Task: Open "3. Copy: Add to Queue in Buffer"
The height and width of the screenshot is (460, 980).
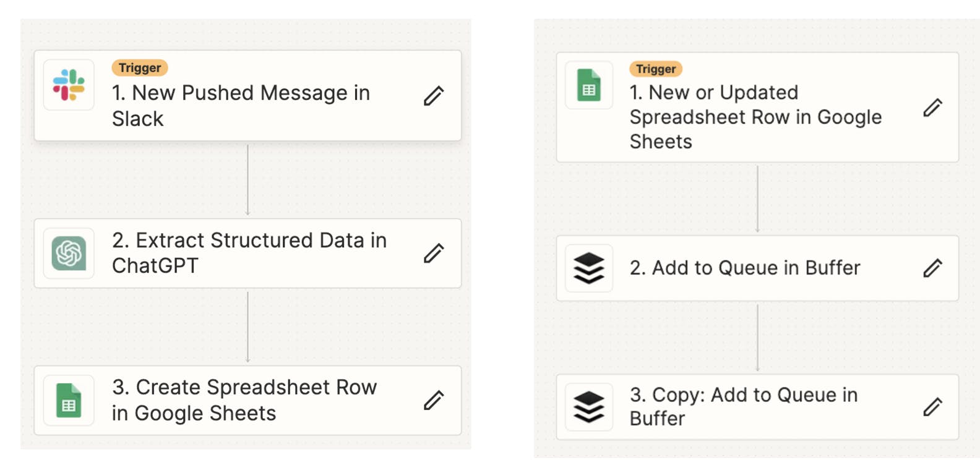Action: (x=743, y=406)
